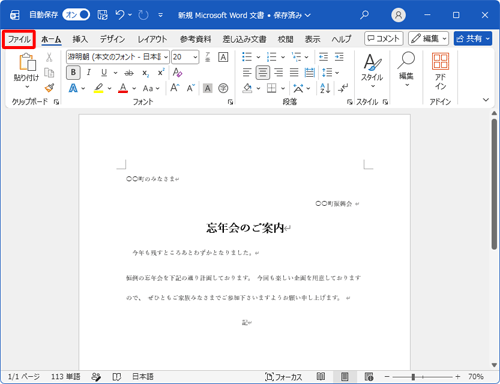The width and height of the screenshot is (500, 384).
Task: Toggle italic formatting
Action: [89, 72]
